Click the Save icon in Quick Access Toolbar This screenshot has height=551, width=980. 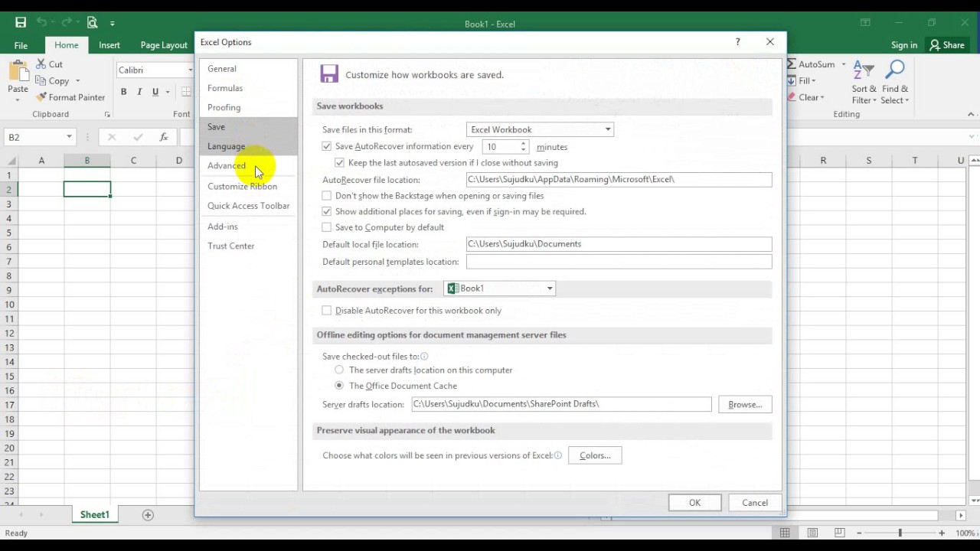[21, 23]
